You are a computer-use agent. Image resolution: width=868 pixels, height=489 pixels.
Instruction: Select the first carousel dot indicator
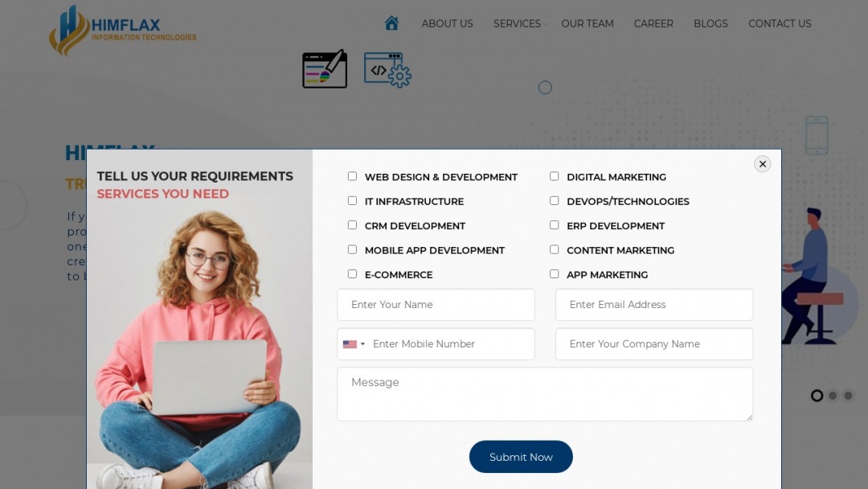point(817,395)
